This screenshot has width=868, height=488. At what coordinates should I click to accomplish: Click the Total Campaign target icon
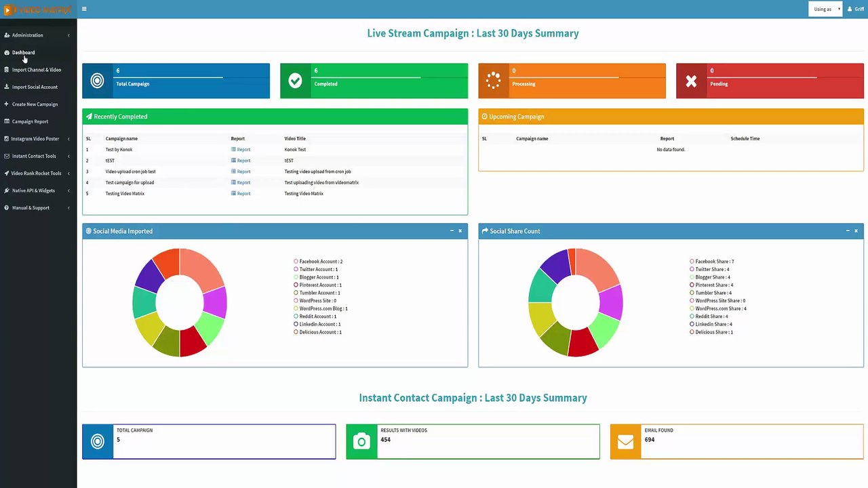(98, 81)
